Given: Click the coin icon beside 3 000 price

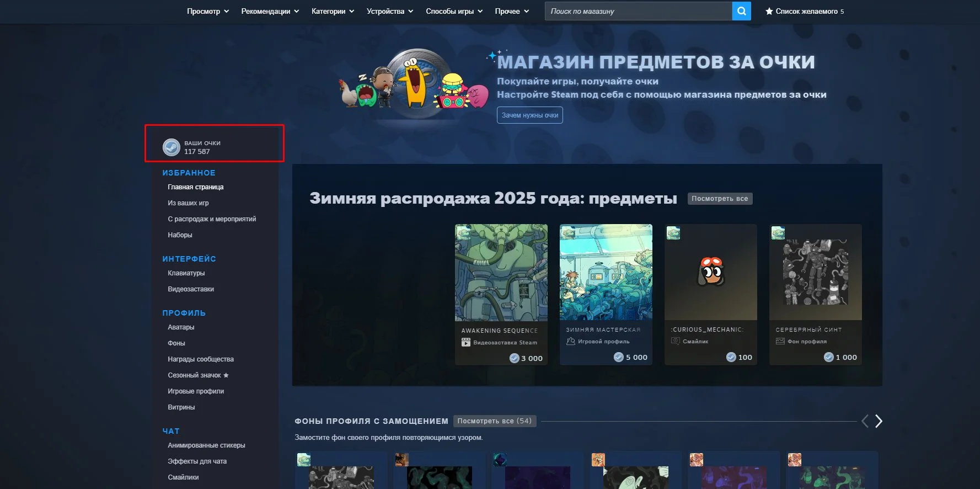Looking at the screenshot, I should pyautogui.click(x=515, y=358).
